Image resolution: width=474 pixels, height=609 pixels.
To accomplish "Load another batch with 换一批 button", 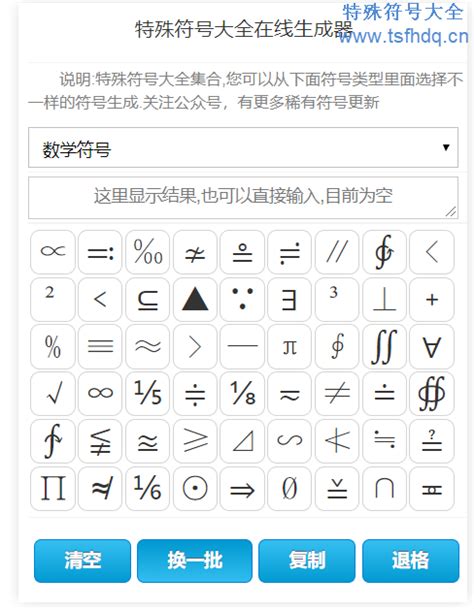I will click(195, 561).
